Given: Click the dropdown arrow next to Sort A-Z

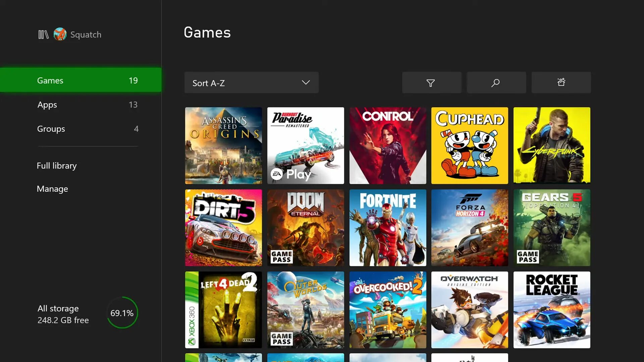Looking at the screenshot, I should click(306, 83).
